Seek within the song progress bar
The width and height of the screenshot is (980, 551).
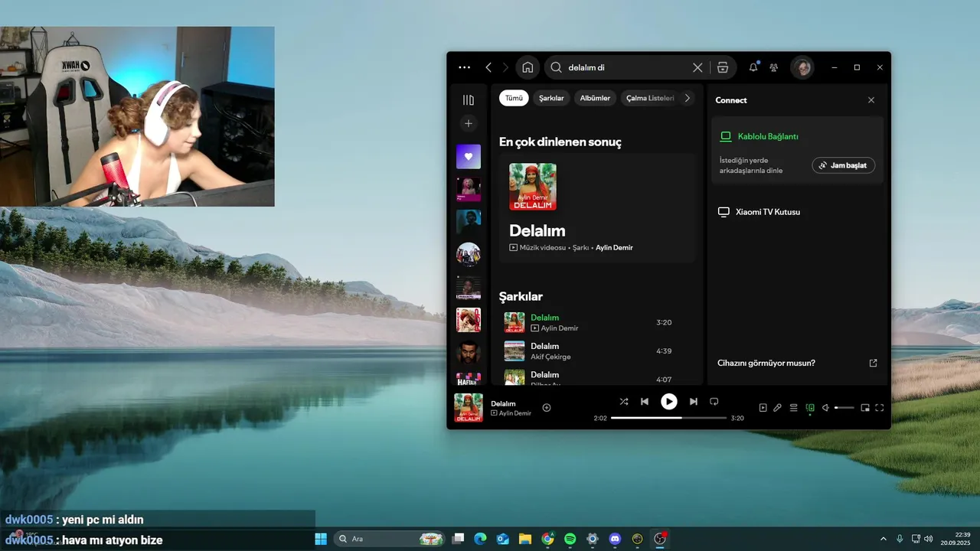click(668, 418)
